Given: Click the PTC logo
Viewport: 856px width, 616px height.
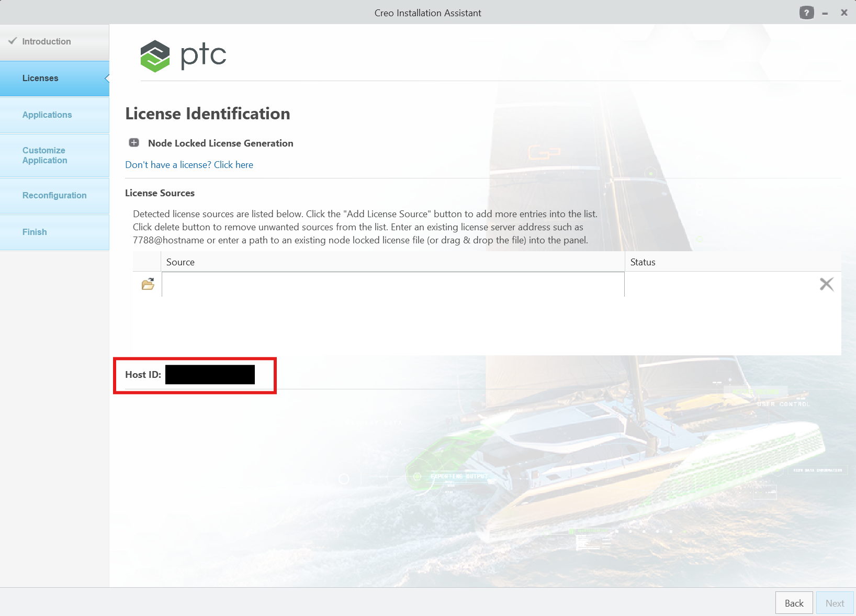Looking at the screenshot, I should point(184,56).
